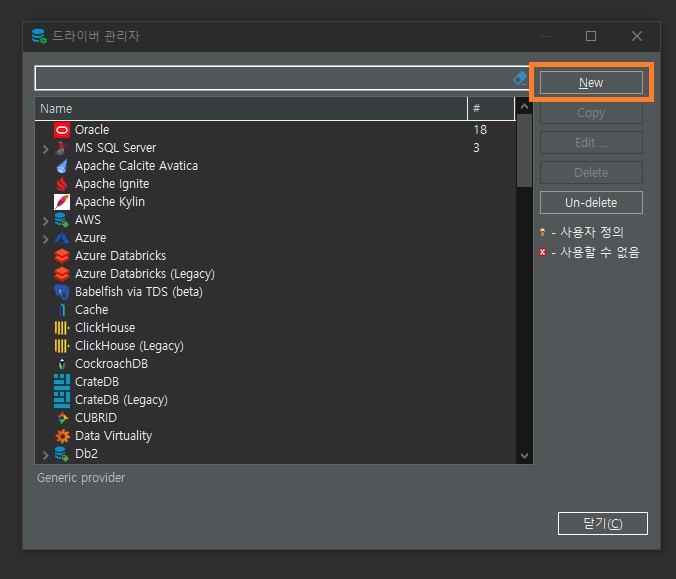The image size is (676, 579).
Task: Select Babelfish via TDS (beta) entry
Action: (275, 292)
